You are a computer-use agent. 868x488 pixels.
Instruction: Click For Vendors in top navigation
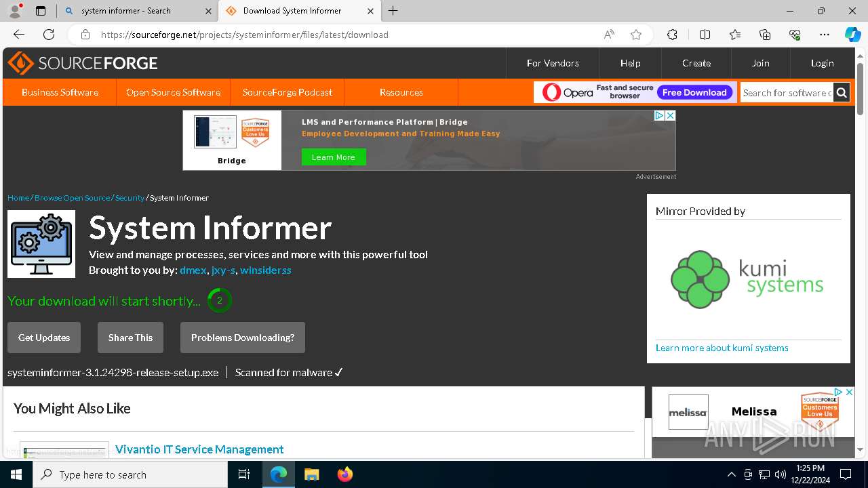pos(553,63)
